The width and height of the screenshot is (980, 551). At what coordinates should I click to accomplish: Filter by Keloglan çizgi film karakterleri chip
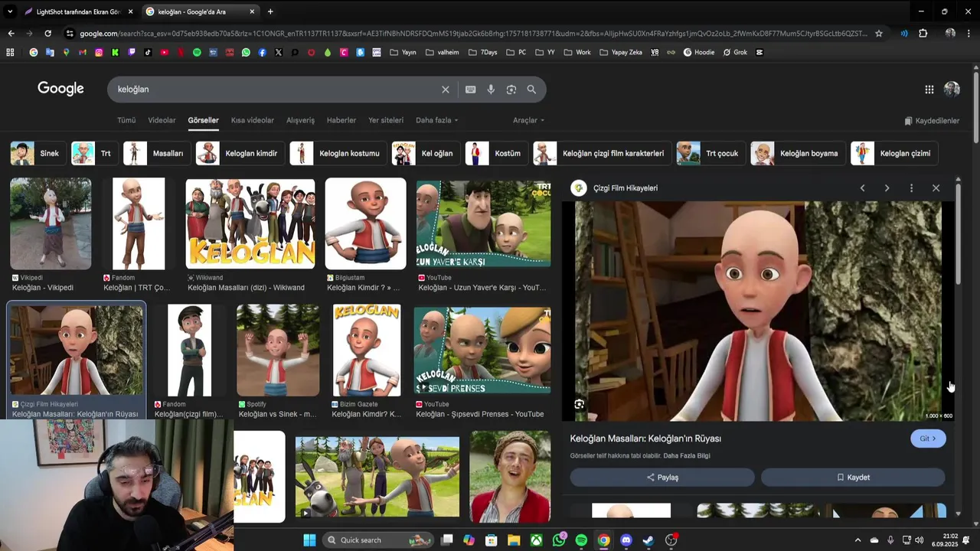tap(601, 153)
